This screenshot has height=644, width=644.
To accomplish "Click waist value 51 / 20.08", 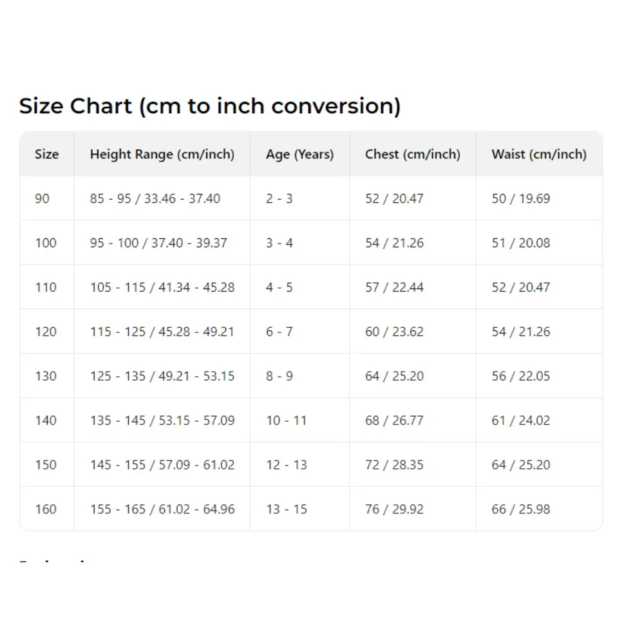I will (x=520, y=243).
